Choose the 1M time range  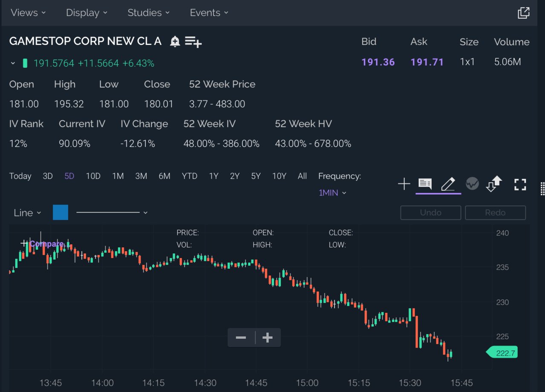[118, 176]
